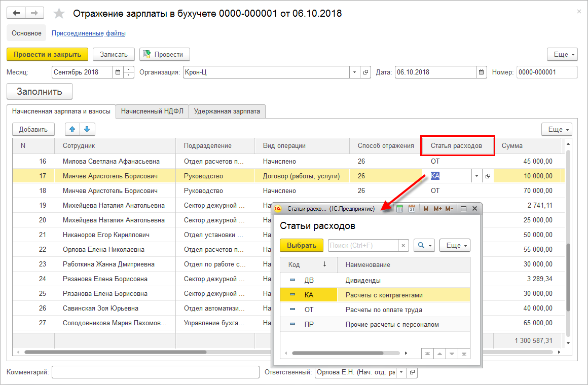
Task: Open calendar for Дата field
Action: (x=482, y=72)
